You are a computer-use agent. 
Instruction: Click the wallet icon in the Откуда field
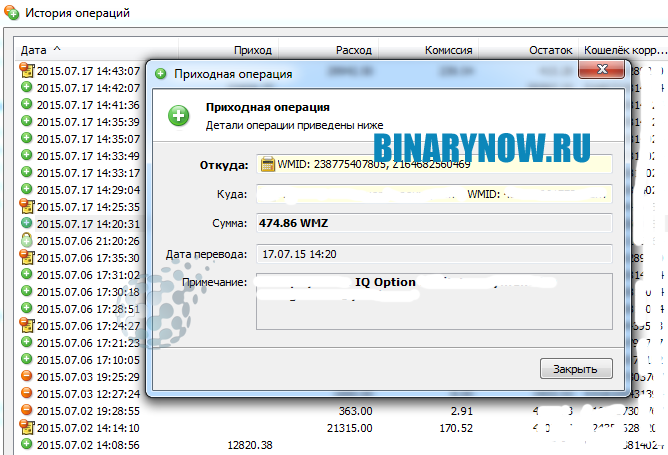click(x=268, y=164)
